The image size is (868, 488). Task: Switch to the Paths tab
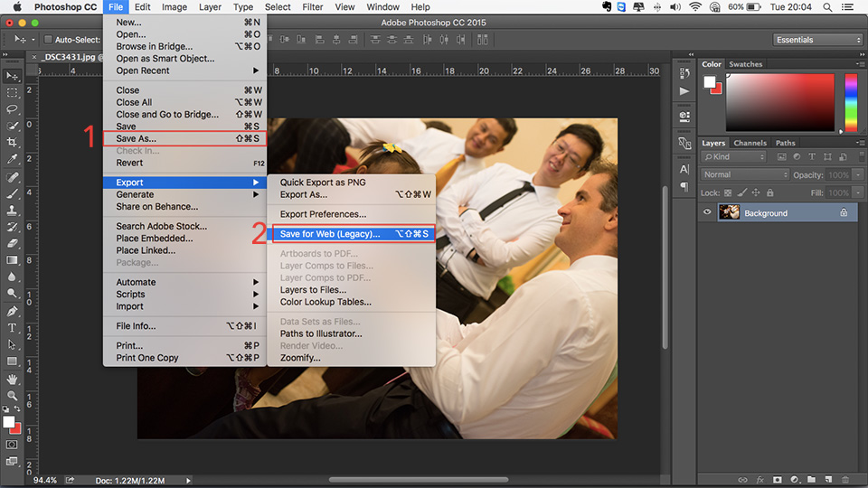(785, 143)
